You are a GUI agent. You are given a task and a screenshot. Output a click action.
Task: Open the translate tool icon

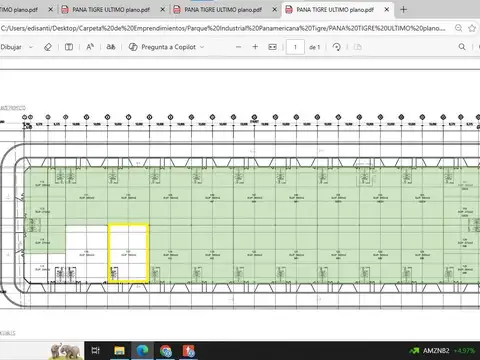(111, 47)
